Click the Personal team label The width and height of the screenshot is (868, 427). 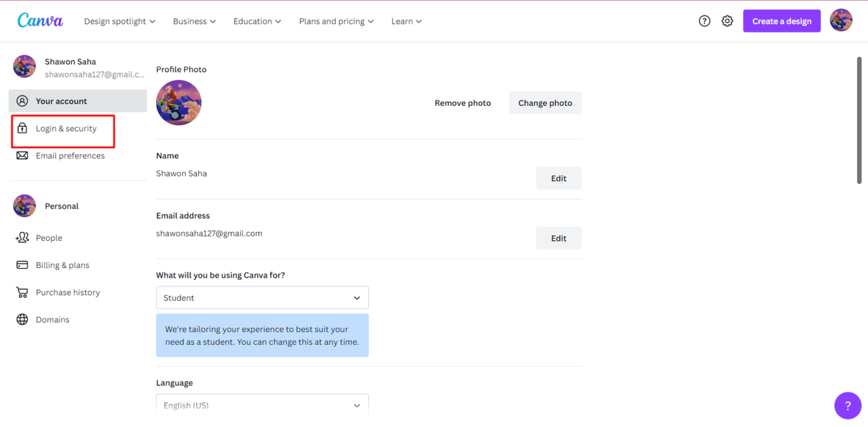[x=62, y=206]
